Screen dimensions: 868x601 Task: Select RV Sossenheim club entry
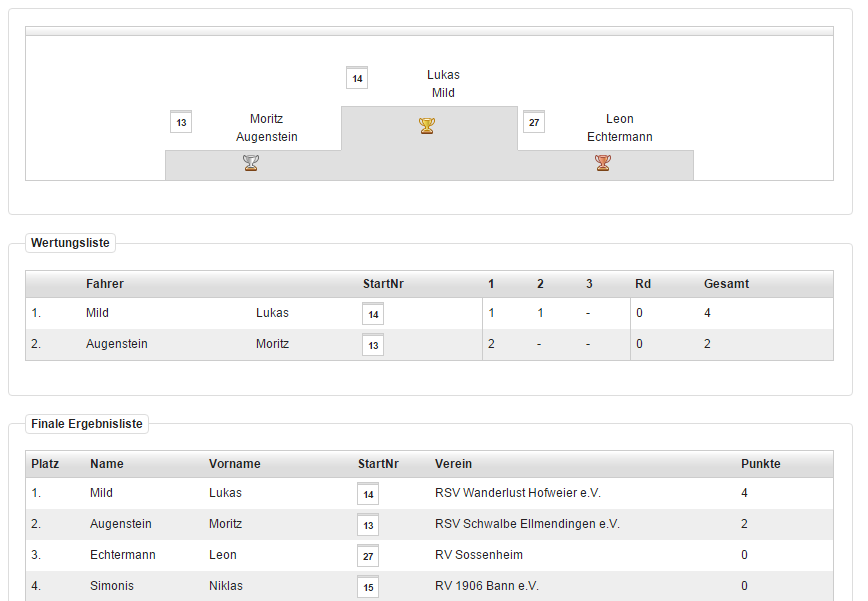coord(478,555)
